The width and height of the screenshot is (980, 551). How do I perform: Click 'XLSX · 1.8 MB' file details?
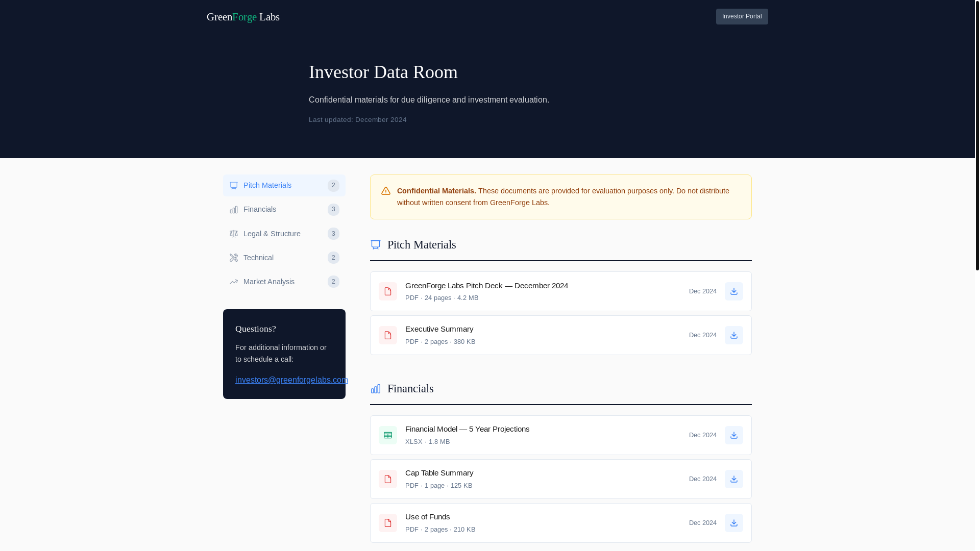[x=427, y=442]
